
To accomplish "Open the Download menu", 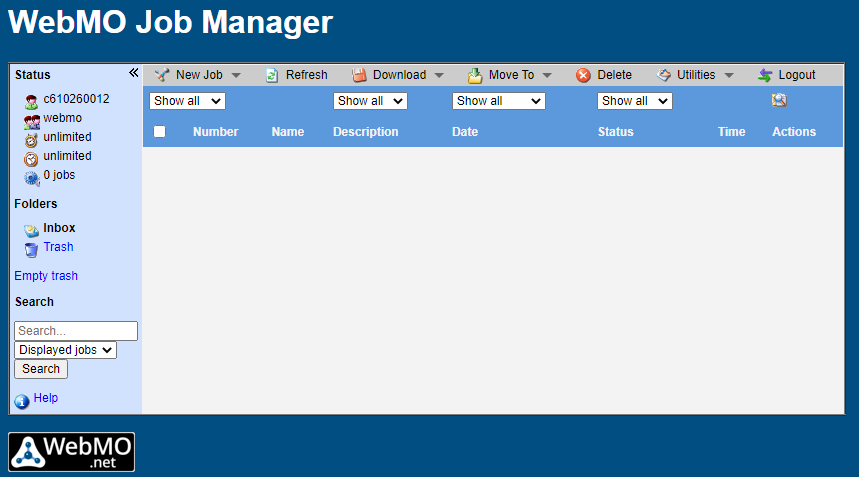I will pyautogui.click(x=399, y=75).
